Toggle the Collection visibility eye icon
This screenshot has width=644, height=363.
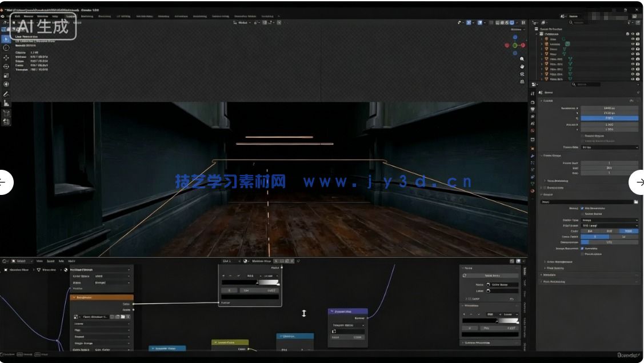click(633, 34)
